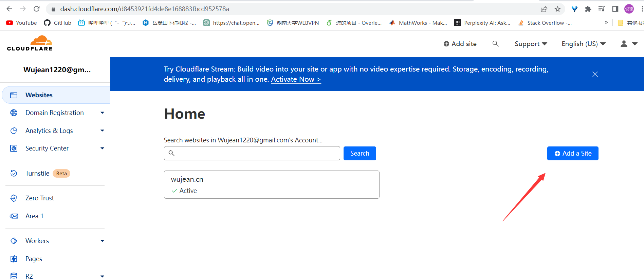Bookmark this page with the star icon
This screenshot has width=644, height=279.
coord(557,9)
